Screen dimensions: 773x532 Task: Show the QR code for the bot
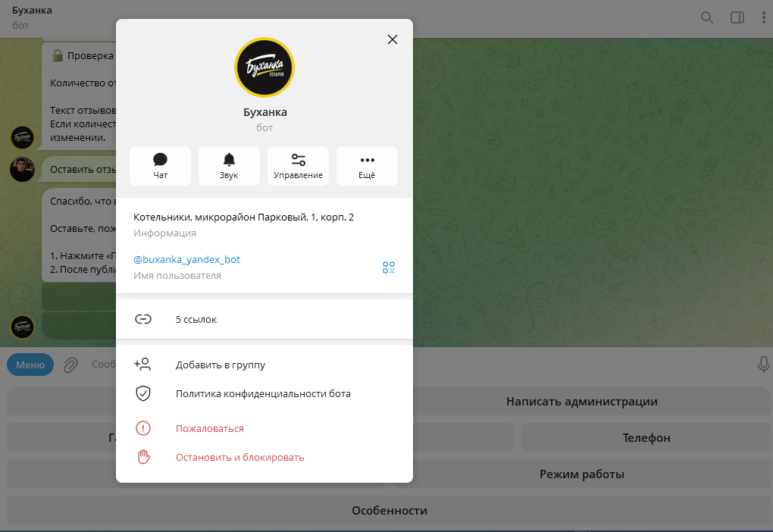click(x=389, y=268)
